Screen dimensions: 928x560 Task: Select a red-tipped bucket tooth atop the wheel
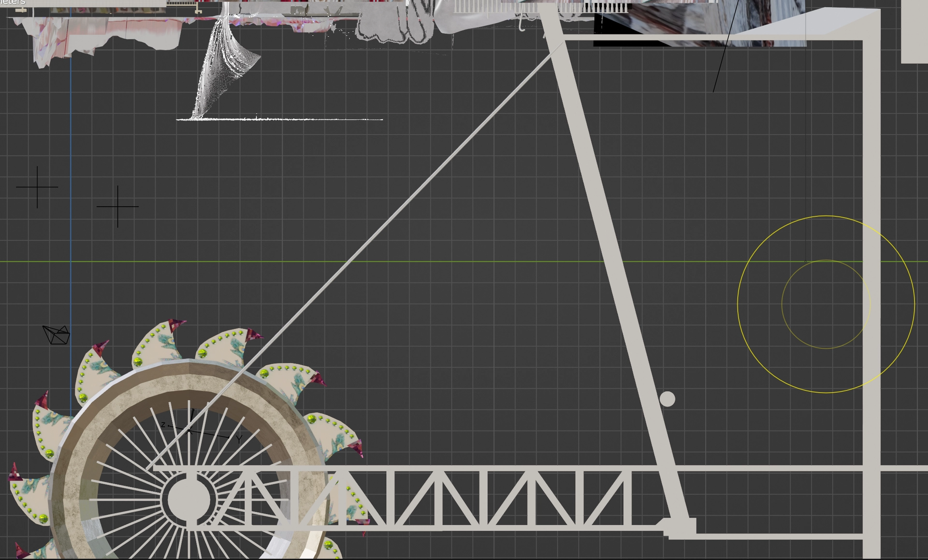[159, 341]
